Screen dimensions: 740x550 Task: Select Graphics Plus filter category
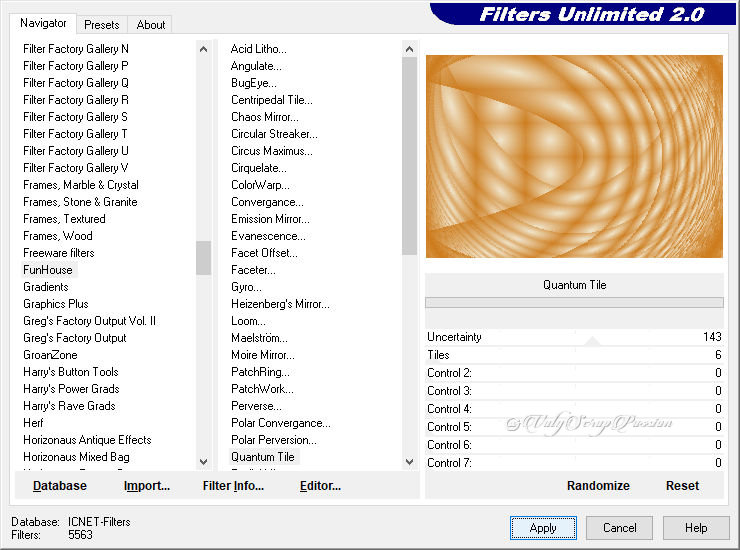tap(56, 304)
